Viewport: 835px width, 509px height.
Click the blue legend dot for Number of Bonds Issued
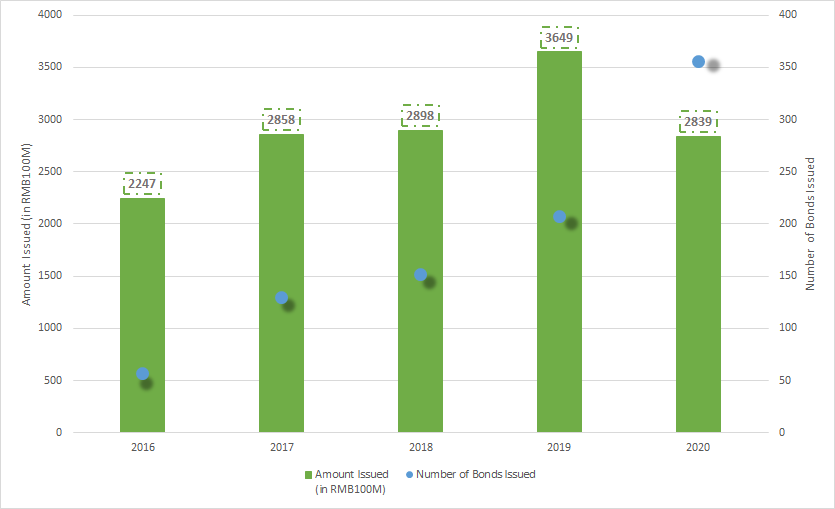(408, 474)
